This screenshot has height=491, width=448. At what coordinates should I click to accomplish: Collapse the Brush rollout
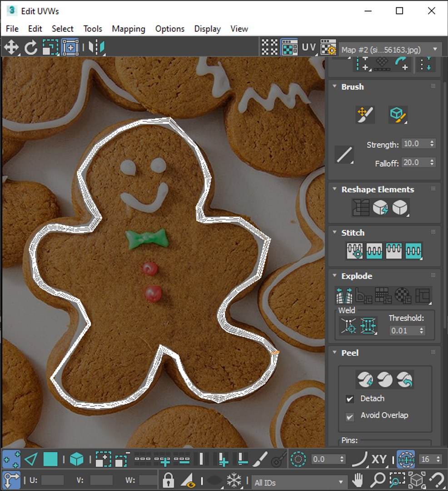click(x=334, y=86)
